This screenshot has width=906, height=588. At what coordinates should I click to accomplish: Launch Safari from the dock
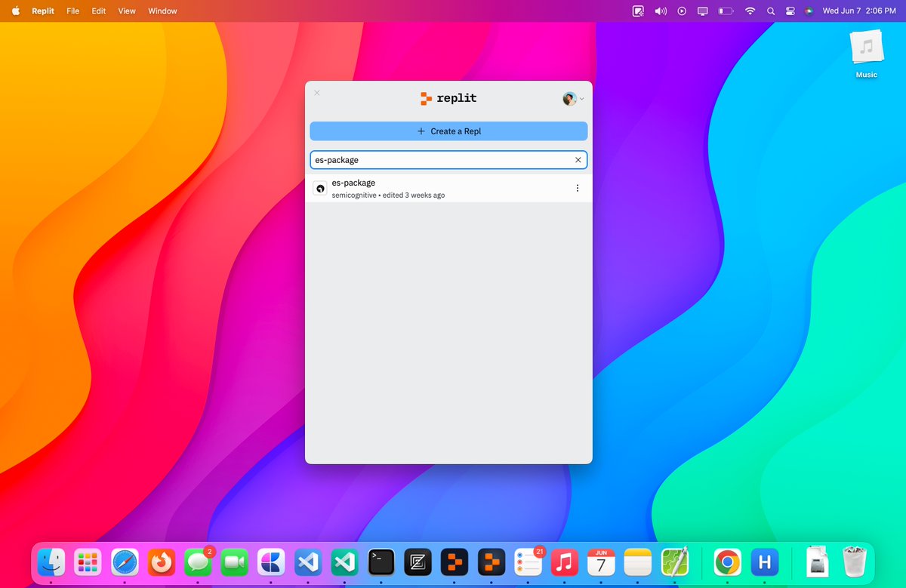click(125, 562)
